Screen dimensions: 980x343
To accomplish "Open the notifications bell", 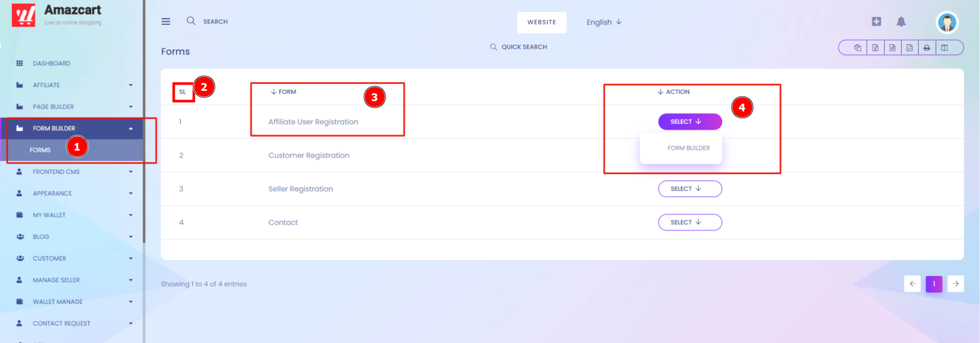I will click(901, 22).
